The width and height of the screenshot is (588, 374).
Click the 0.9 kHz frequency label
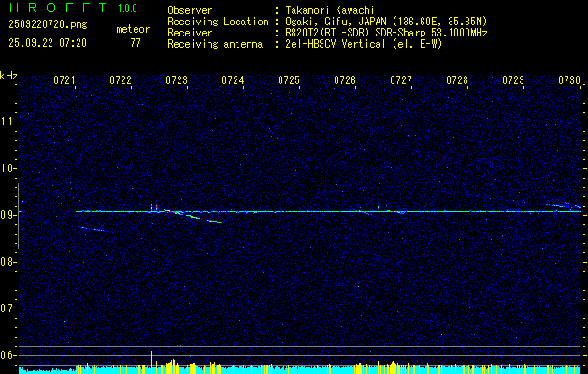tap(8, 215)
